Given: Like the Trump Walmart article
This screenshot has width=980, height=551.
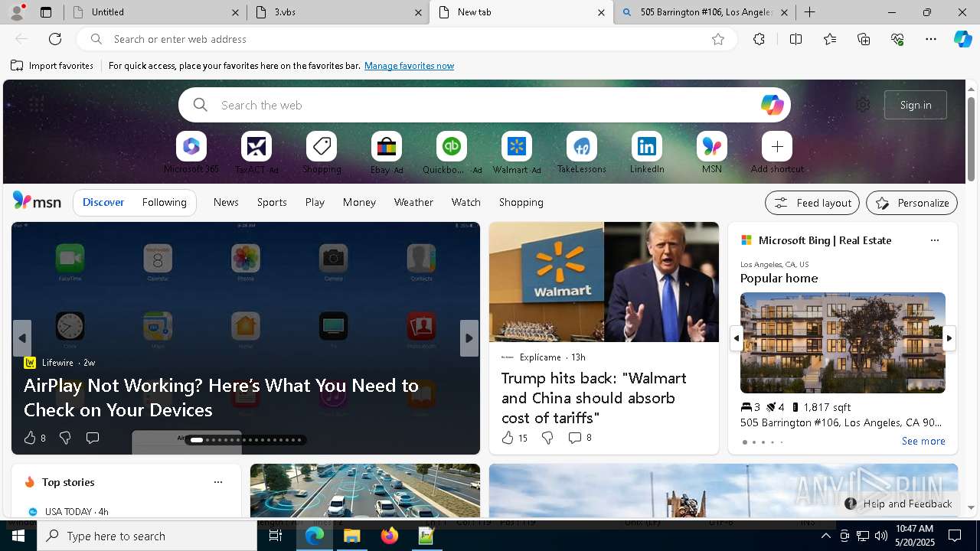Looking at the screenshot, I should 508,438.
